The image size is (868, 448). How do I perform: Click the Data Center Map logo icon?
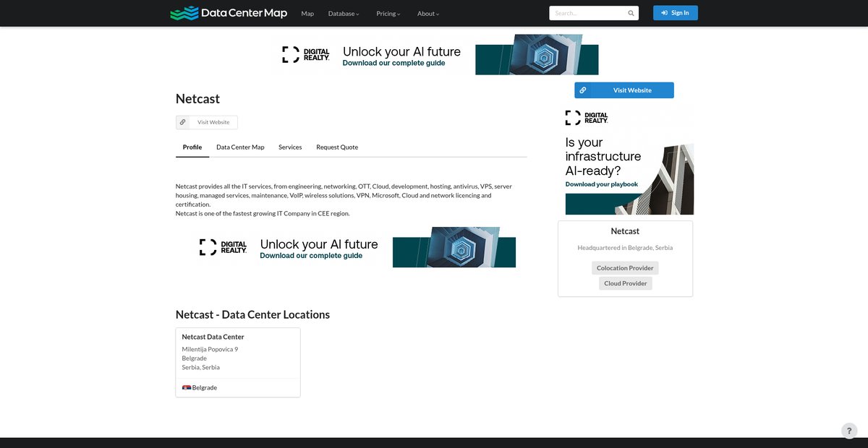click(184, 13)
